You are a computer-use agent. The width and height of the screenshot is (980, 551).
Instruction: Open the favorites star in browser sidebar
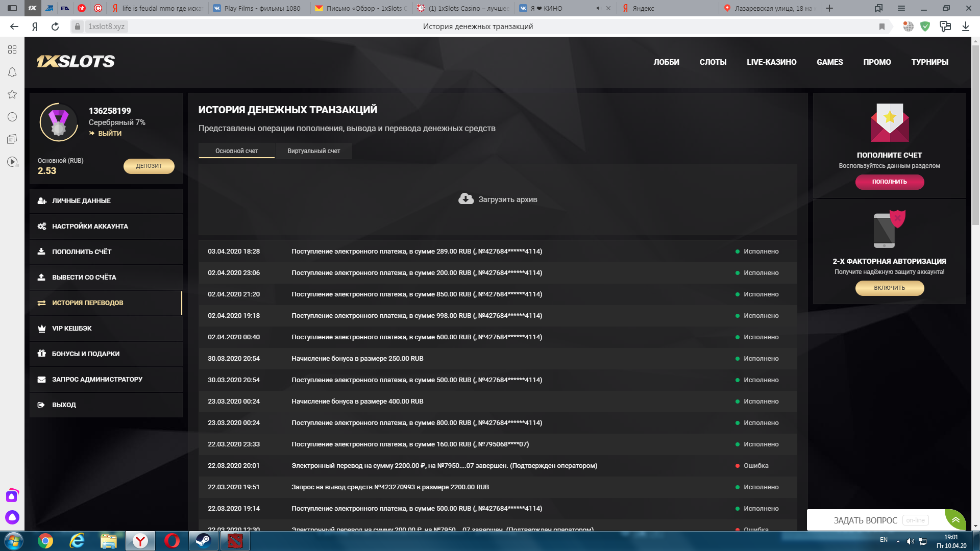click(x=12, y=94)
